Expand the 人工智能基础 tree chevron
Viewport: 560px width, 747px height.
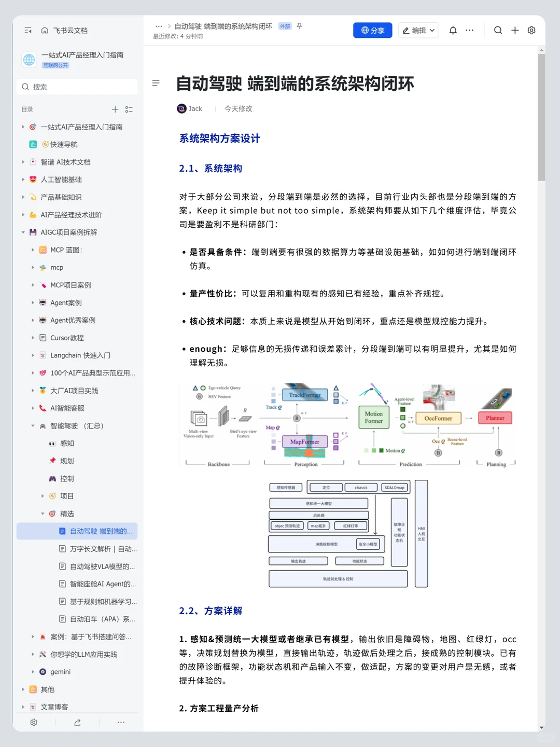coord(23,179)
